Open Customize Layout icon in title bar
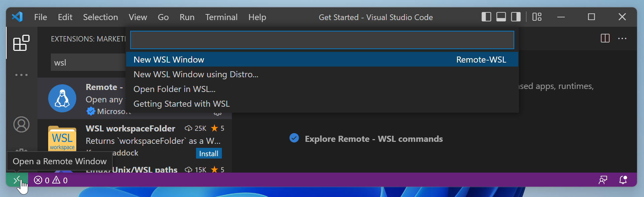The height and width of the screenshot is (197, 644). tap(537, 17)
